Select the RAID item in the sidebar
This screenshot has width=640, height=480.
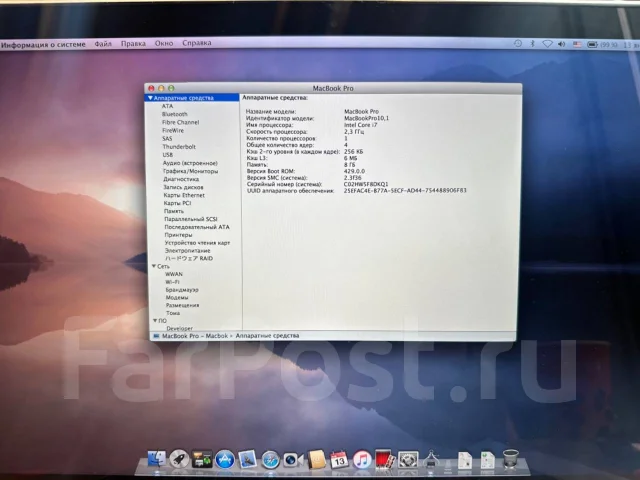click(189, 258)
